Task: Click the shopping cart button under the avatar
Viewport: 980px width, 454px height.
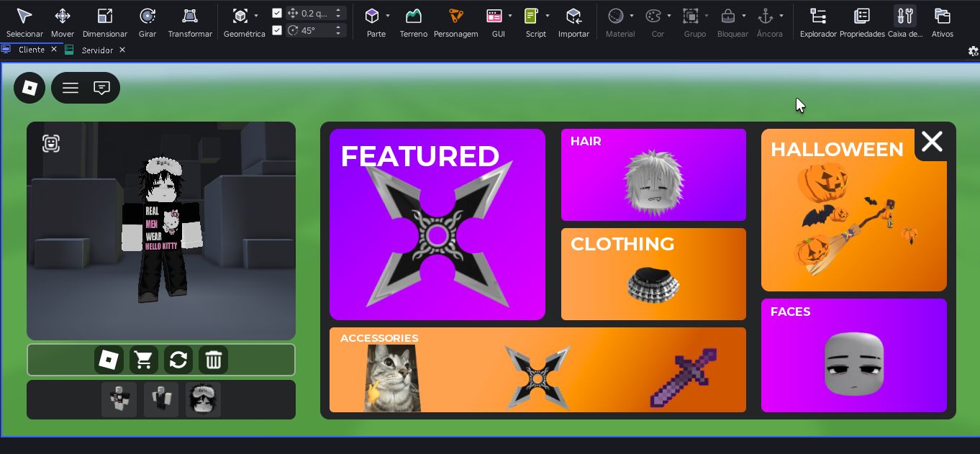Action: pyautogui.click(x=144, y=360)
